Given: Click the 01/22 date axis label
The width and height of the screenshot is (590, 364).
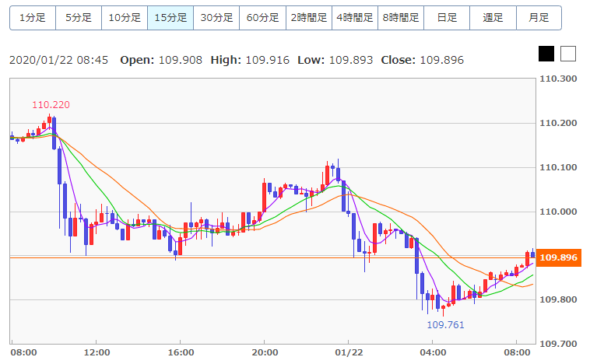Looking at the screenshot, I should click(349, 352).
